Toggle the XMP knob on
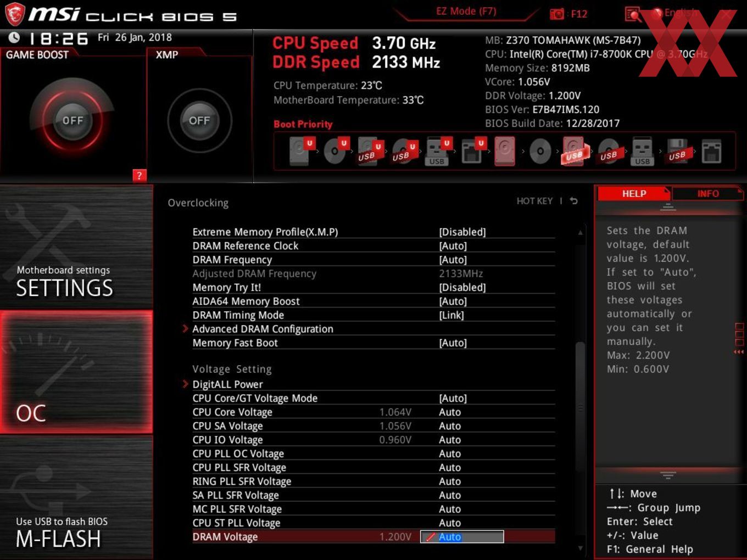The image size is (747, 560). click(199, 120)
